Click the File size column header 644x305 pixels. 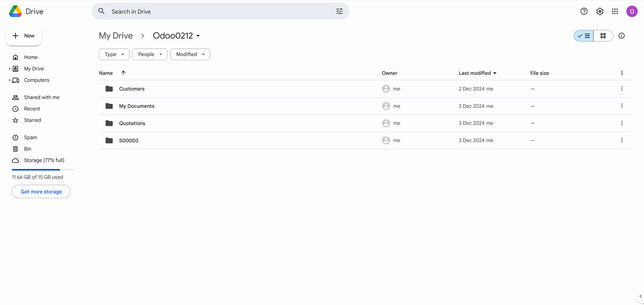pyautogui.click(x=539, y=73)
